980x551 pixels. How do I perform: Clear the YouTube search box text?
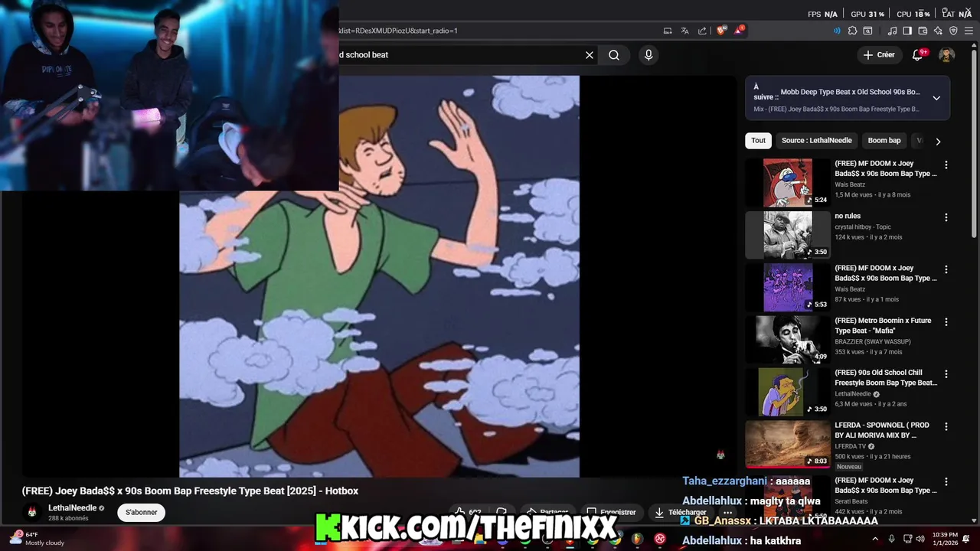[x=590, y=55]
